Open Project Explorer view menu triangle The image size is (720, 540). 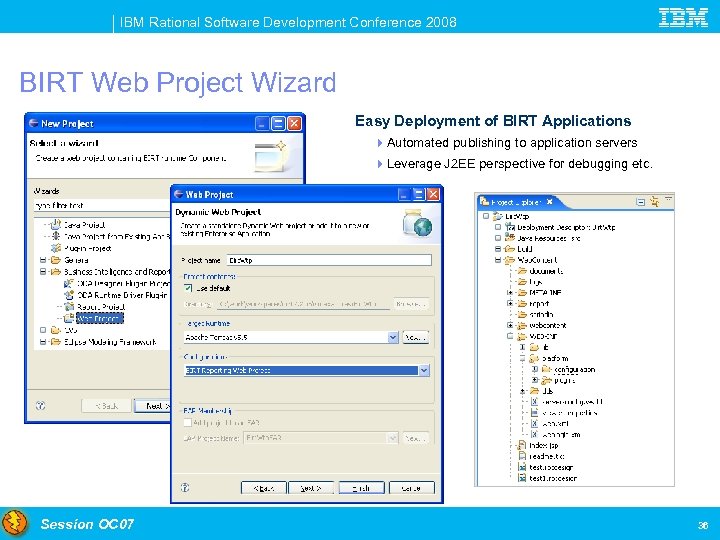coord(669,199)
